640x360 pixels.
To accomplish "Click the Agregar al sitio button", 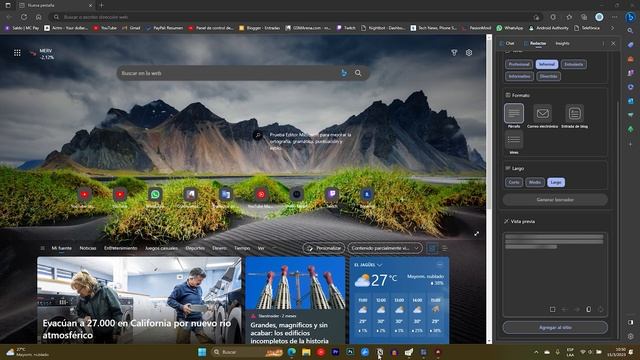I will click(x=555, y=327).
